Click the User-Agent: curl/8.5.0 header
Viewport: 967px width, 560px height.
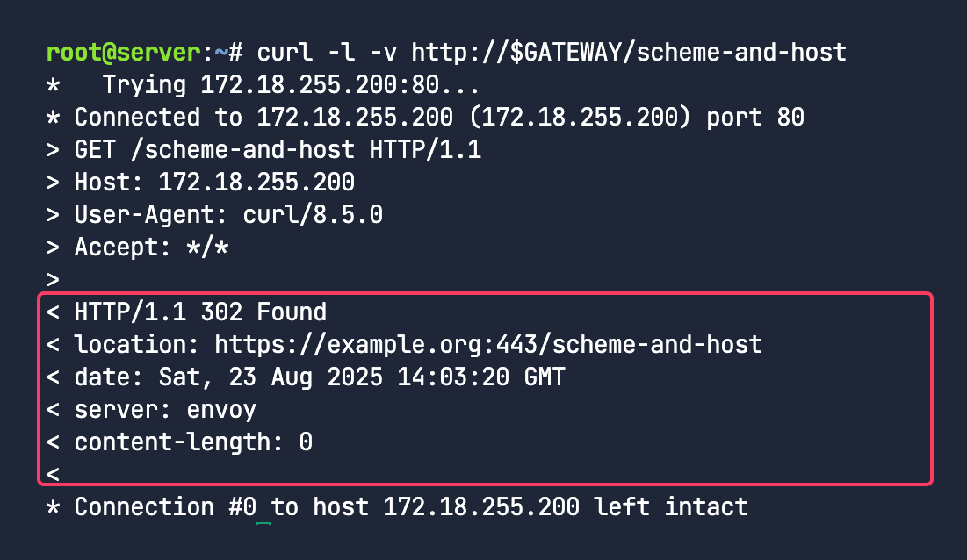click(x=228, y=215)
